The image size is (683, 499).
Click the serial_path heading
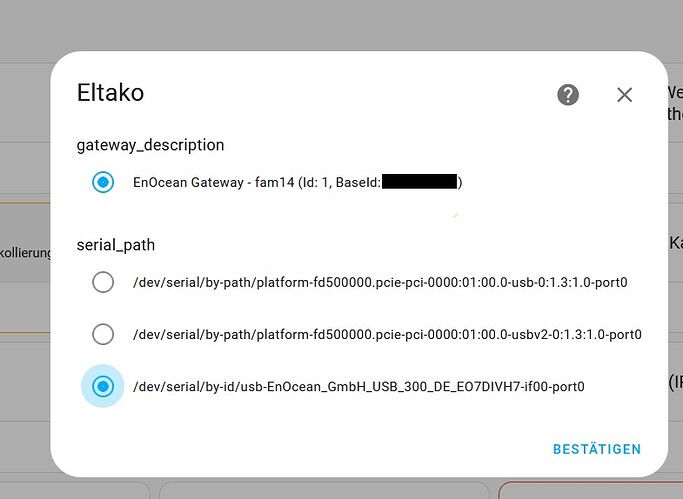115,244
